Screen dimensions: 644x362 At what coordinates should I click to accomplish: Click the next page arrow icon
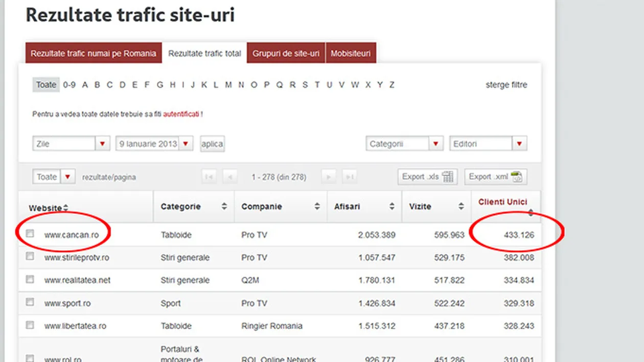[328, 176]
